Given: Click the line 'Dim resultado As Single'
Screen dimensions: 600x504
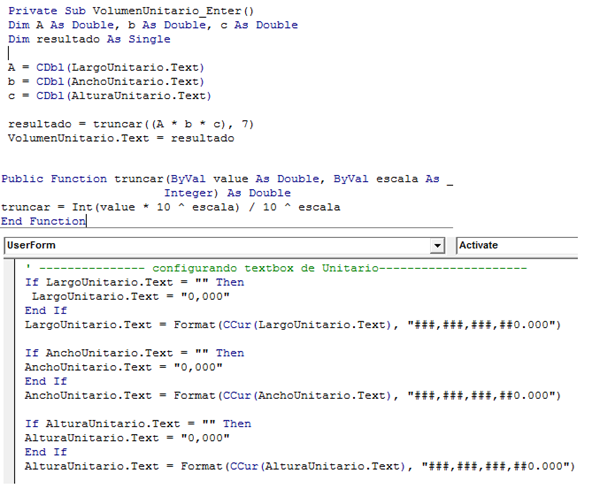Looking at the screenshot, I should pyautogui.click(x=89, y=39).
